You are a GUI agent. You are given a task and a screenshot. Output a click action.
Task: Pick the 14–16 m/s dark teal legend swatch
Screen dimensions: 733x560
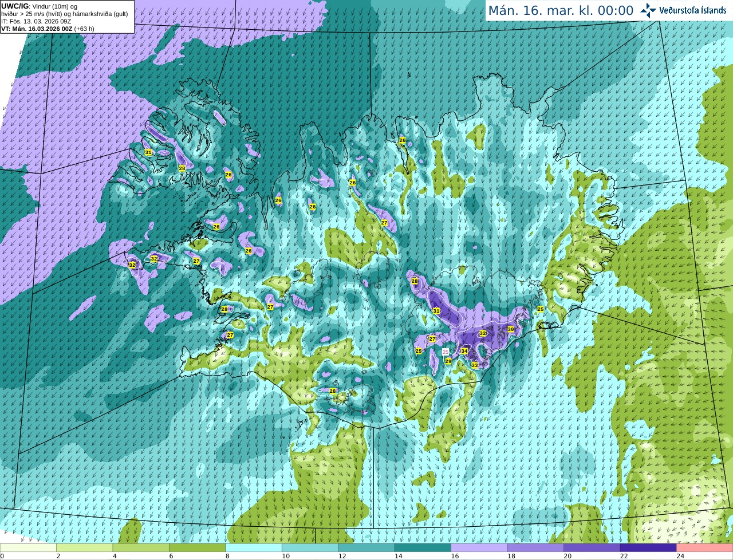[x=423, y=547]
